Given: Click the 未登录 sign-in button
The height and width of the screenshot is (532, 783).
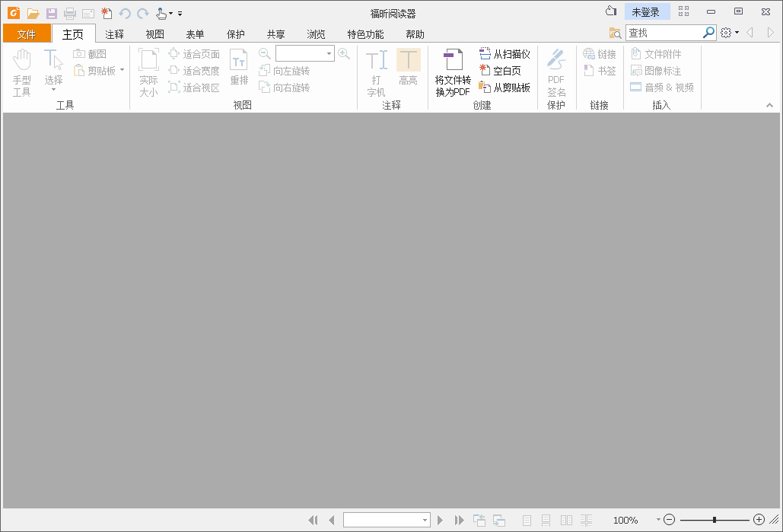Looking at the screenshot, I should 647,12.
